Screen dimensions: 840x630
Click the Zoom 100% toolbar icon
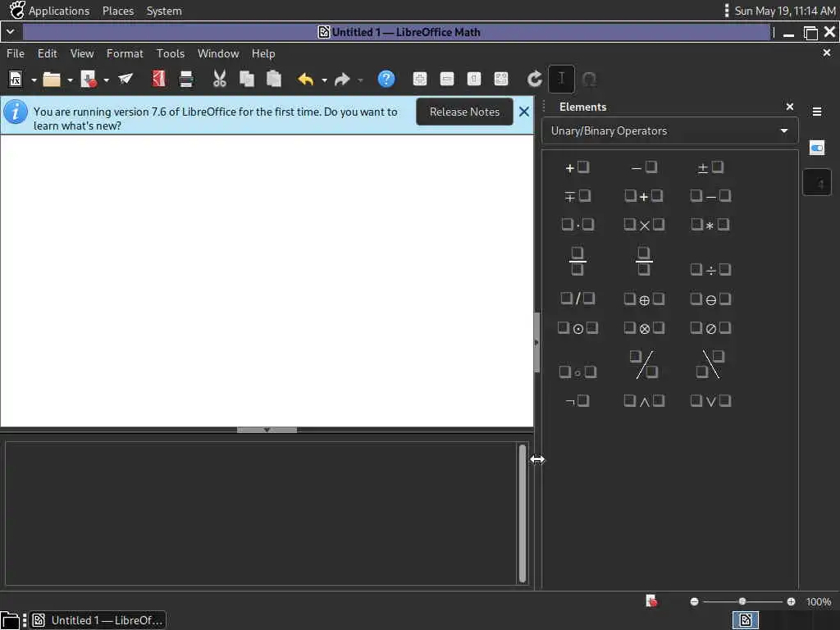474,80
